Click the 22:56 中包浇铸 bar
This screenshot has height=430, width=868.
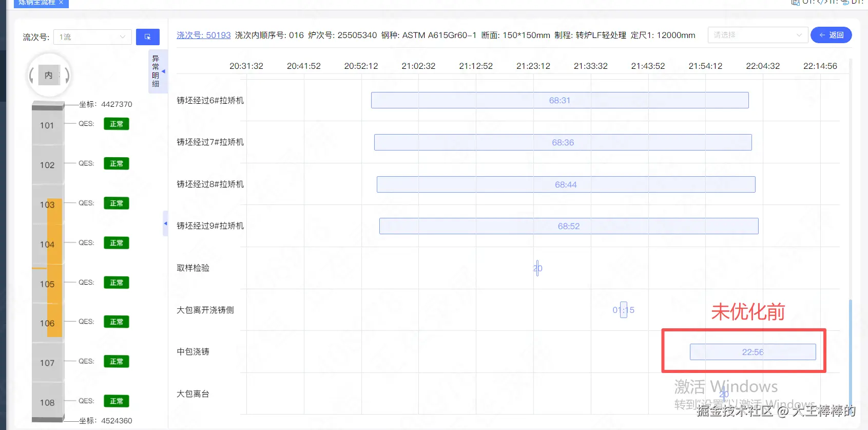753,352
